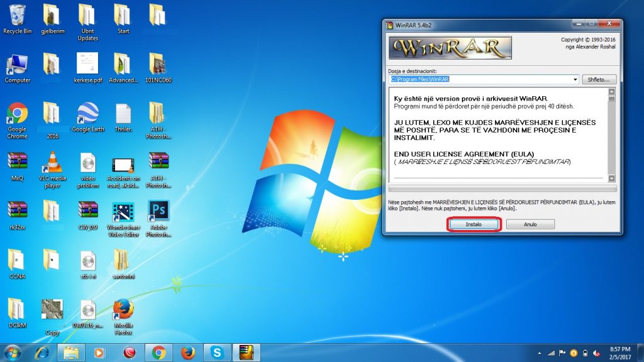Open Windows Explorer from the taskbar
Viewport: 644px width, 362px height.
[70, 353]
